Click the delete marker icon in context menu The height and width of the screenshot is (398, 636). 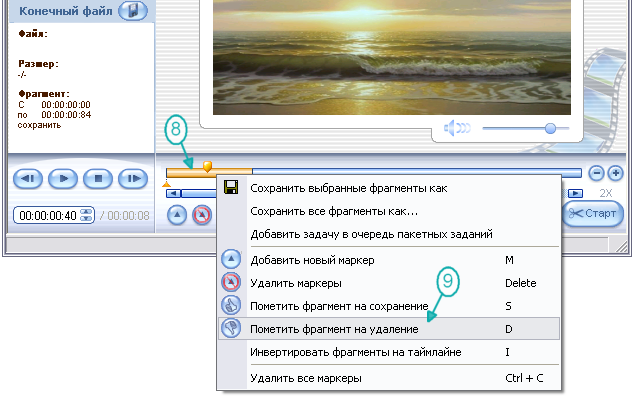tap(231, 282)
